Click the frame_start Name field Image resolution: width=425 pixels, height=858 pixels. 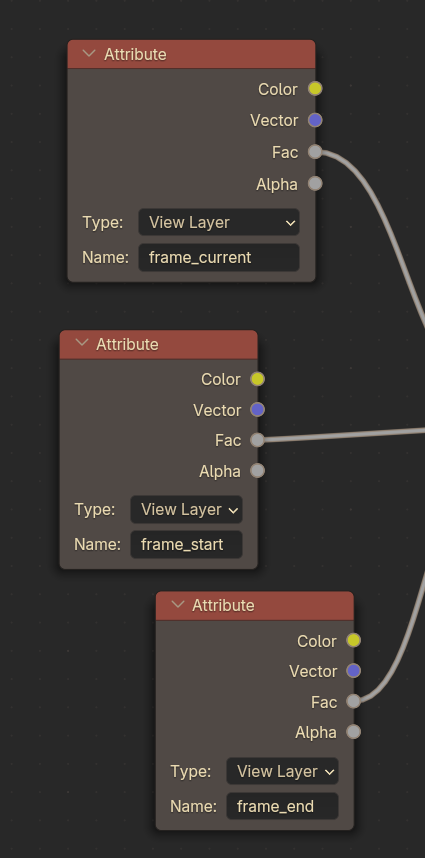click(187, 544)
